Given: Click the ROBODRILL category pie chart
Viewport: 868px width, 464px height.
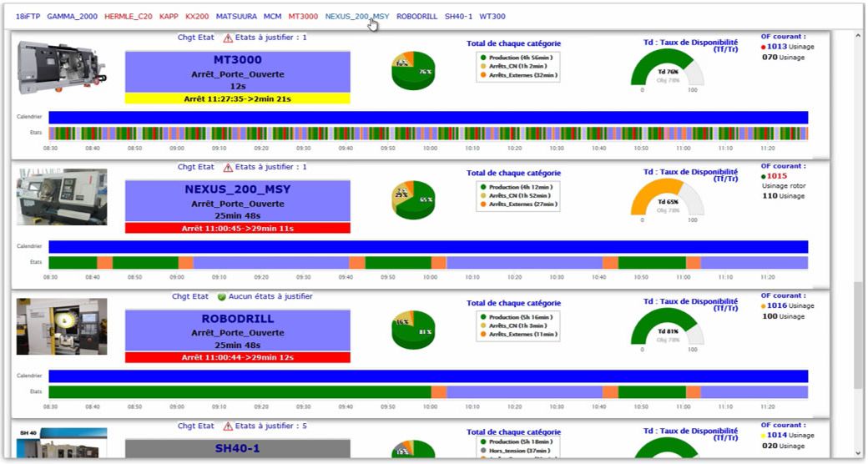Looking at the screenshot, I should 412,329.
